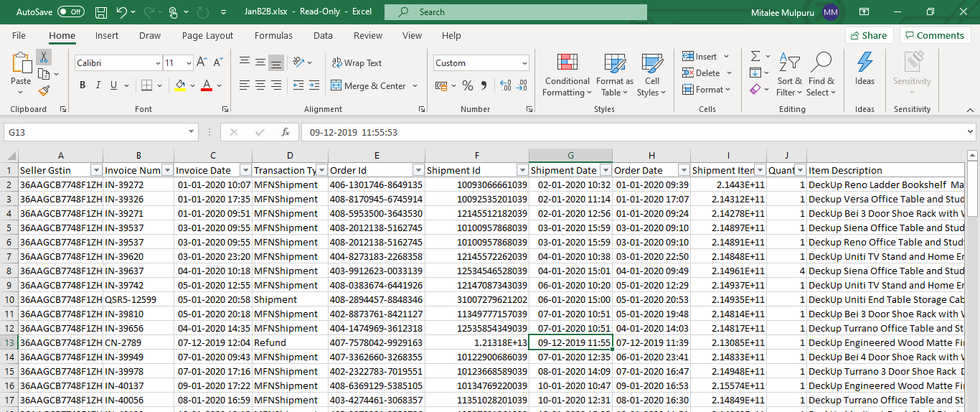Click Merge & Center
Image resolution: width=980 pixels, height=412 pixels.
[369, 85]
